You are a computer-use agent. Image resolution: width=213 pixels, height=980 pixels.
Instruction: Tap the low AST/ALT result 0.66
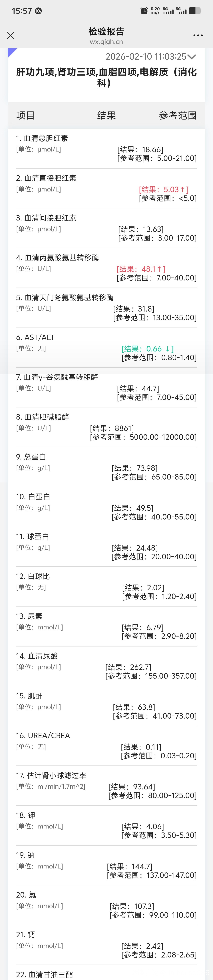(x=148, y=349)
